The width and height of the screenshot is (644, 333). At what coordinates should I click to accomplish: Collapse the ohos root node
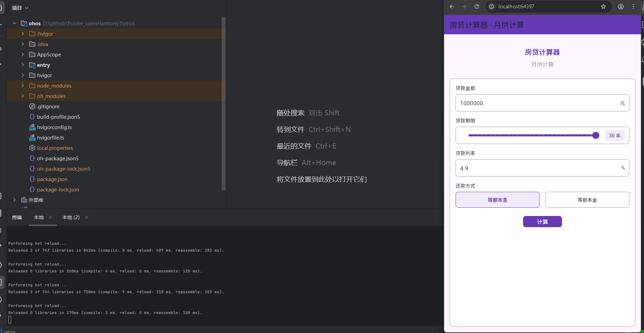14,23
